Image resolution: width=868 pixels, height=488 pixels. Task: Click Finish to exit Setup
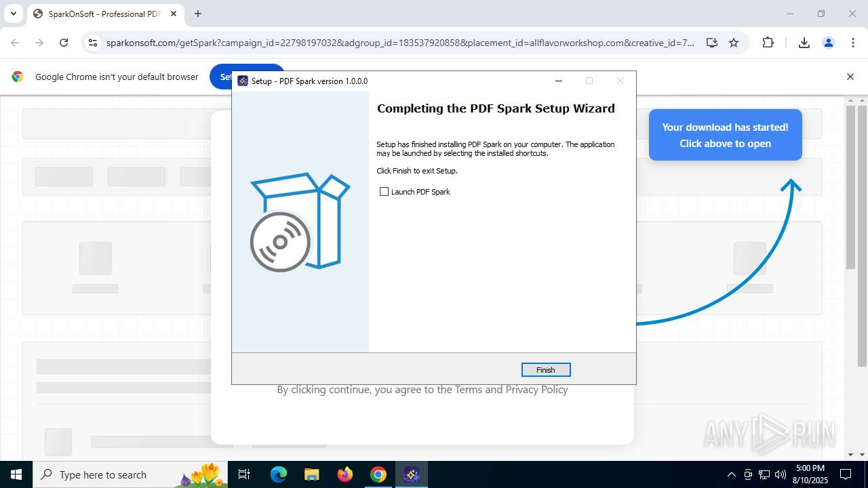pyautogui.click(x=546, y=370)
